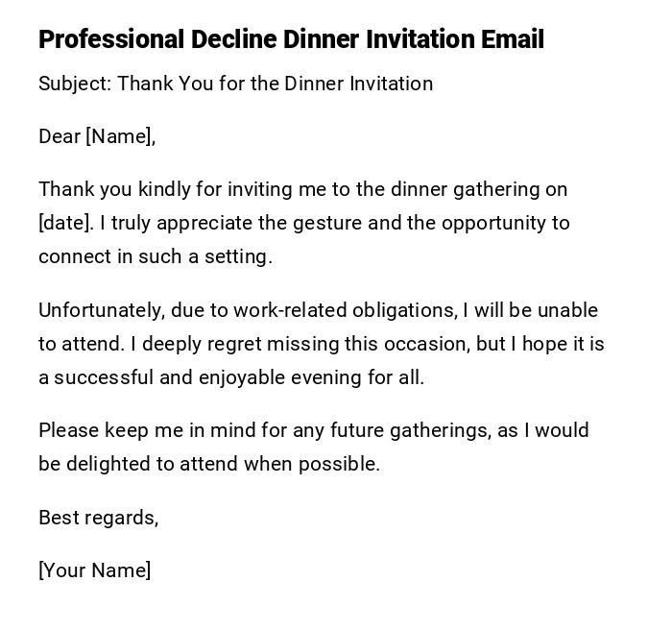
Task: Click the [Name] placeholder in the greeting
Action: (x=119, y=136)
